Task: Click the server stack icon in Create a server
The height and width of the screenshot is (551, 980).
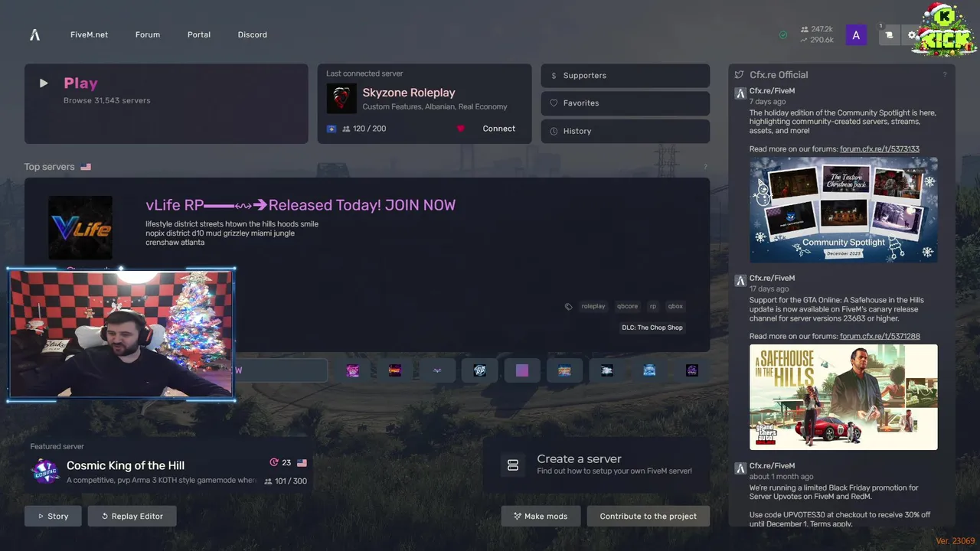Action: coord(513,465)
